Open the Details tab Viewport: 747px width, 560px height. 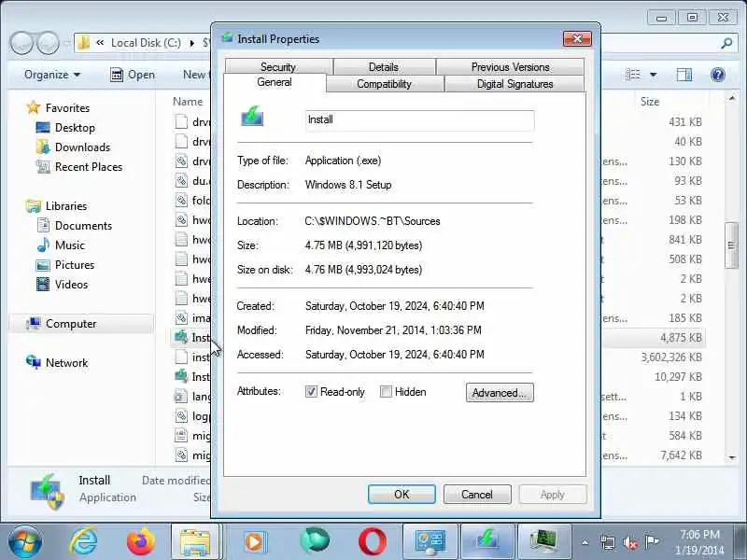(384, 66)
